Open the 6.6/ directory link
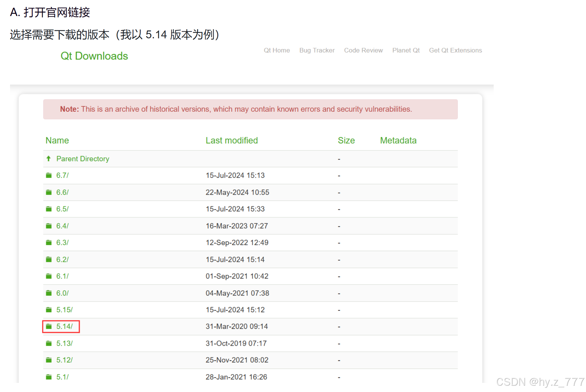The image size is (586, 392). pyautogui.click(x=62, y=192)
